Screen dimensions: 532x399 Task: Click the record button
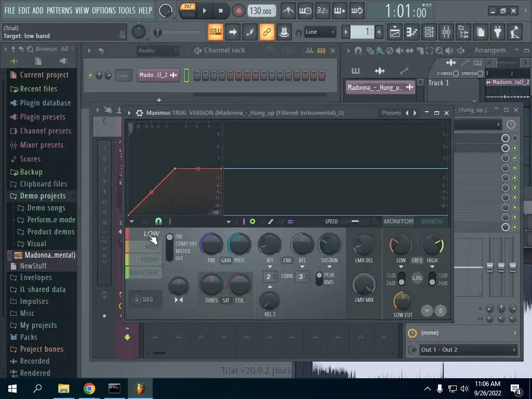click(x=238, y=11)
